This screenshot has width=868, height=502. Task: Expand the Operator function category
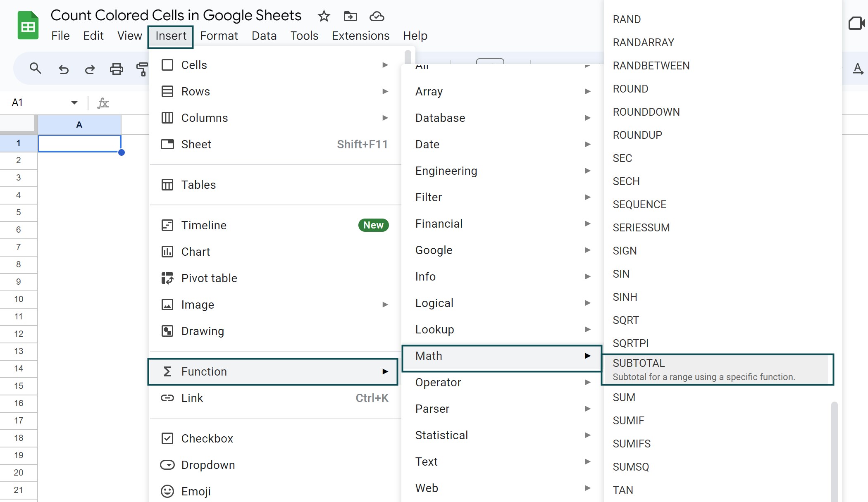[x=502, y=382]
